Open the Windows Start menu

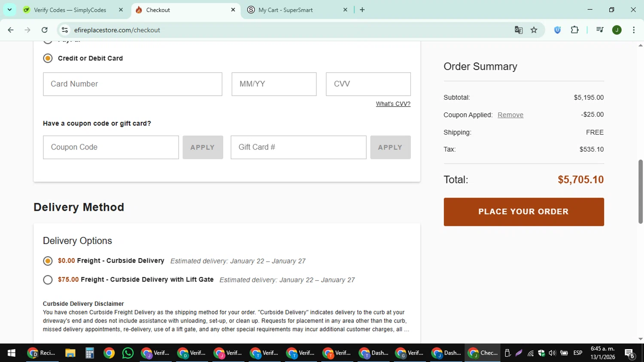(x=12, y=353)
